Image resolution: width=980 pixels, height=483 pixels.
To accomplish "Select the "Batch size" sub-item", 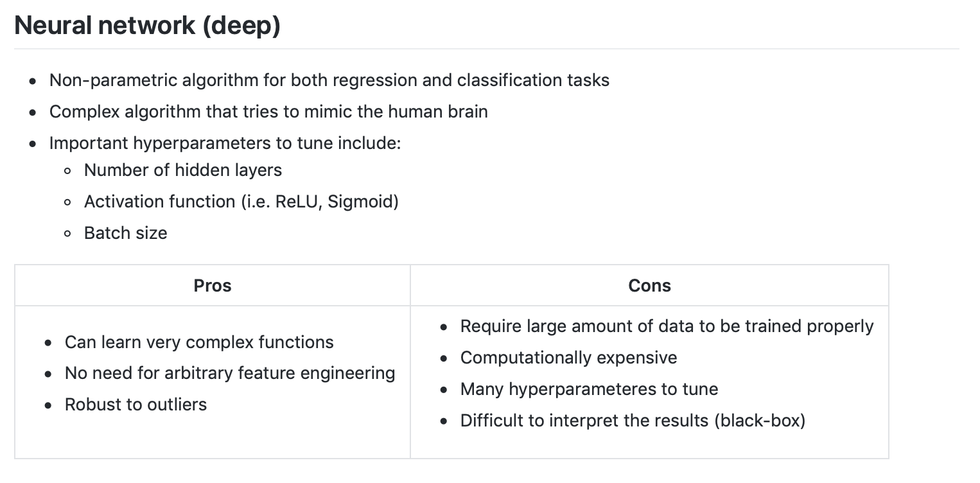I will pos(125,233).
